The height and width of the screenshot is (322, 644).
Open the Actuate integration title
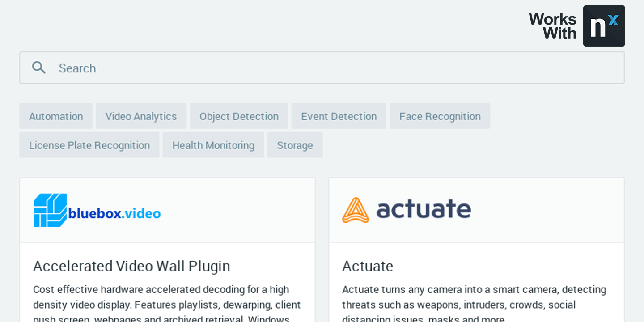click(x=368, y=266)
